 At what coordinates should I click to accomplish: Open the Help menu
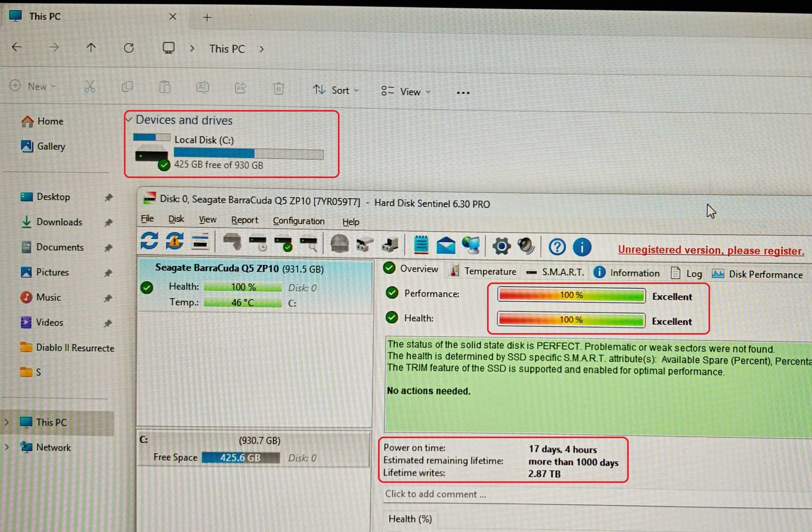351,222
